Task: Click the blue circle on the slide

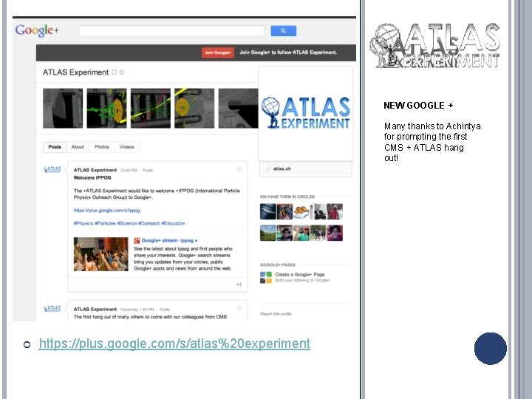Action: click(x=491, y=349)
